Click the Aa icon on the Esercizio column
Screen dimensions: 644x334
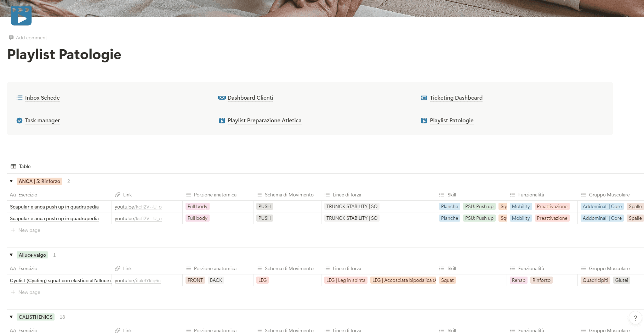pos(13,194)
